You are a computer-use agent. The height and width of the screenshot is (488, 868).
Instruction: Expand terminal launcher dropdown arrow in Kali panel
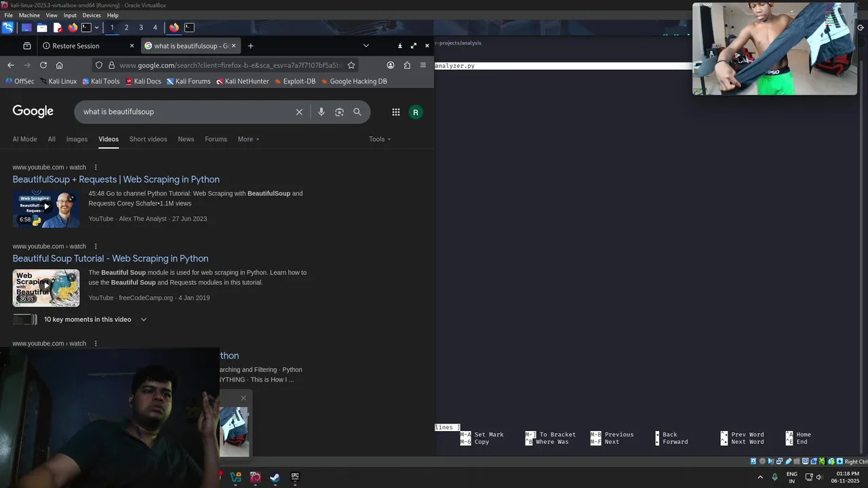pos(96,28)
